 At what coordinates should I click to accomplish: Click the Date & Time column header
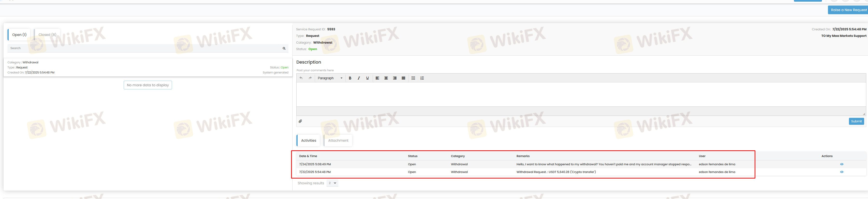(x=308, y=156)
